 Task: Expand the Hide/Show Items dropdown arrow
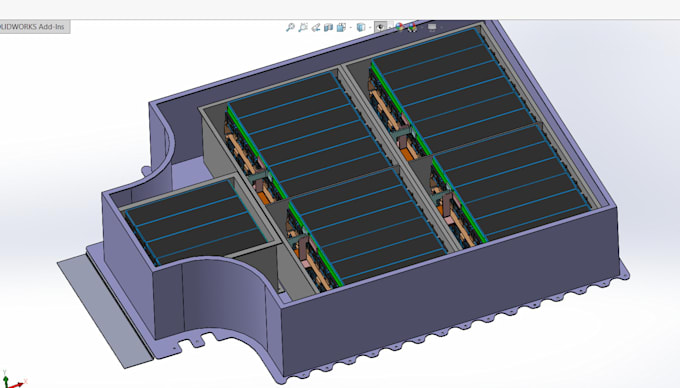tap(390, 27)
